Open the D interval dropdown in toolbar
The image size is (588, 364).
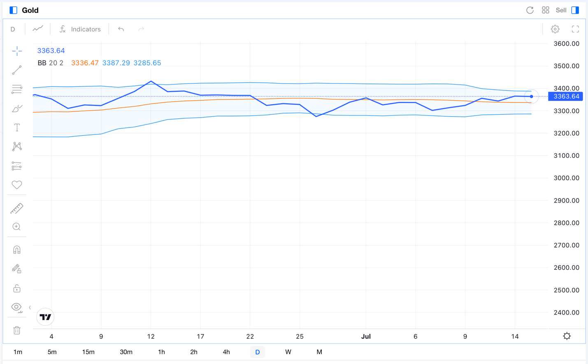(x=13, y=29)
